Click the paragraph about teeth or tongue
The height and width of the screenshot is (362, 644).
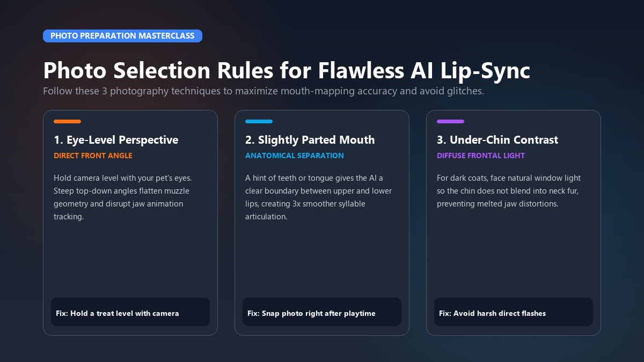coord(319,197)
